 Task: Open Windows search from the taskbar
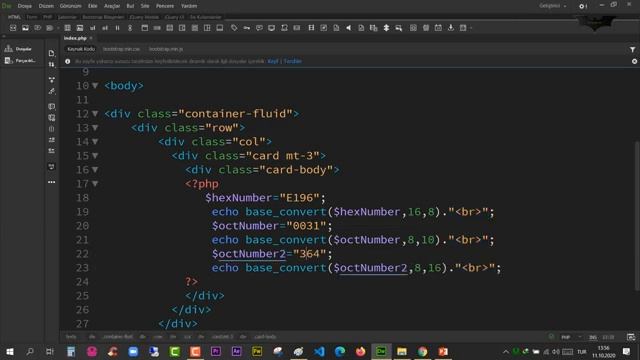(x=30, y=351)
